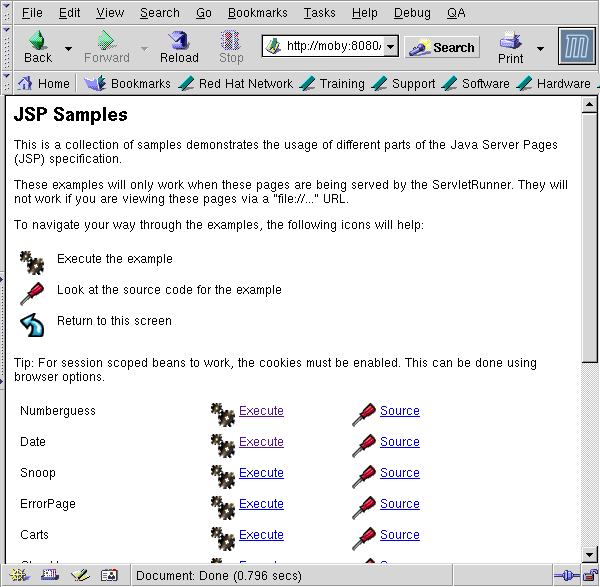Screen dimensions: 600x587
Task: Follow the Execute link for Snoop
Action: coord(261,473)
